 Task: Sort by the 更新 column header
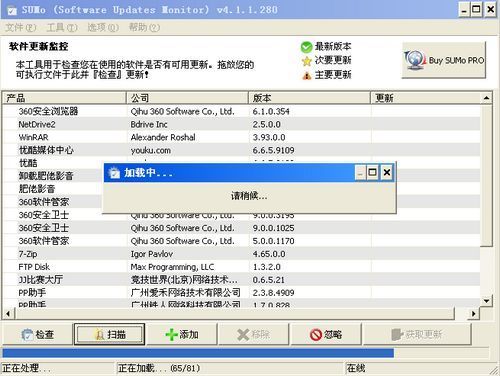426,98
